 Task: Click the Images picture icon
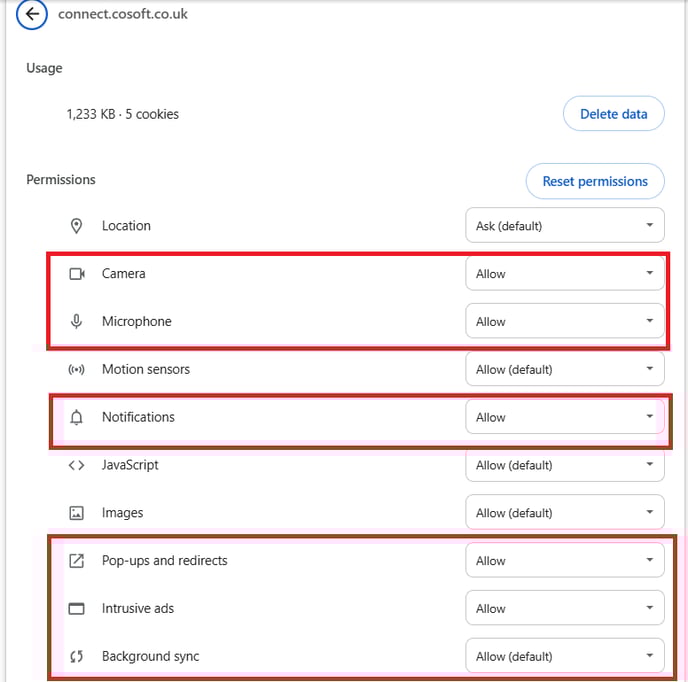point(76,513)
